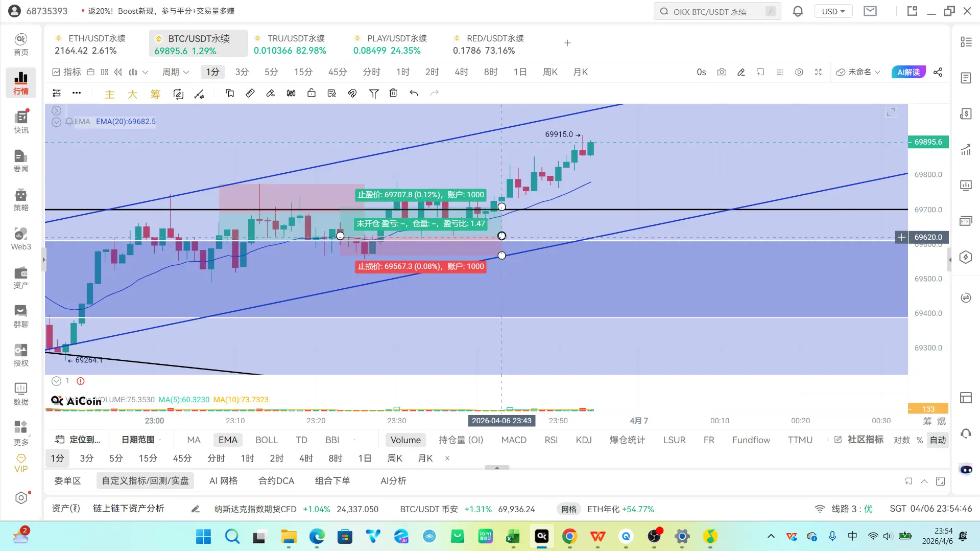The width and height of the screenshot is (980, 551).
Task: Toggle the EMA indicator button on
Action: (228, 440)
